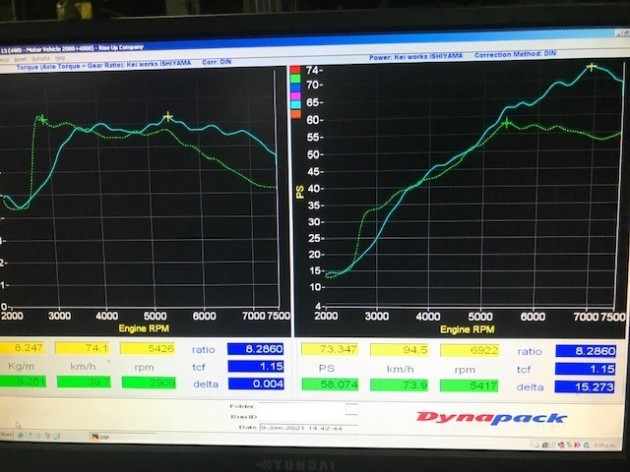Select peak marker on cyan torque curve
630x472 pixels.
pos(167,117)
